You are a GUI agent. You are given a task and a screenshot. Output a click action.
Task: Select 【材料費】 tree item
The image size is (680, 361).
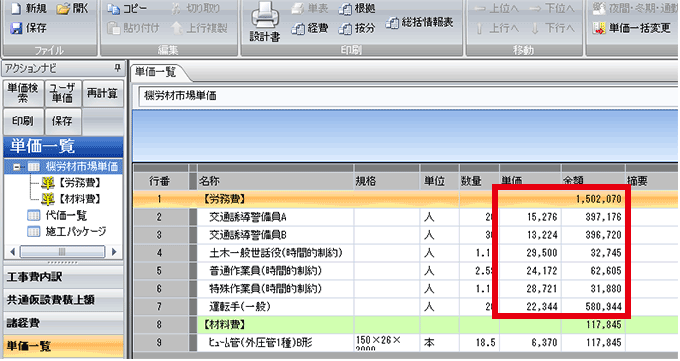click(x=71, y=199)
